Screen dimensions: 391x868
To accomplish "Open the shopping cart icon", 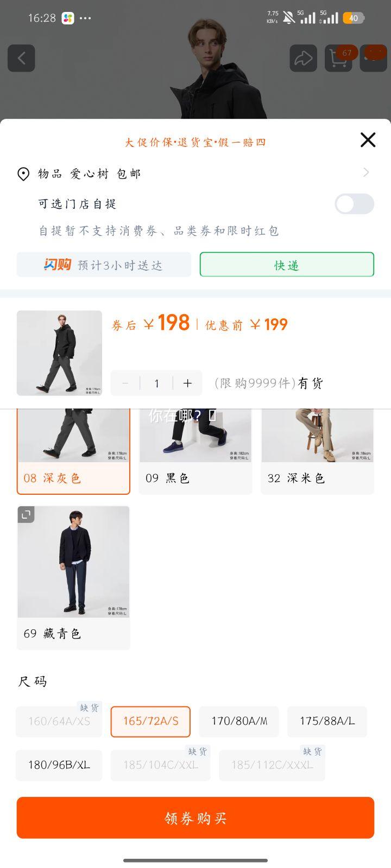I will coord(338,58).
